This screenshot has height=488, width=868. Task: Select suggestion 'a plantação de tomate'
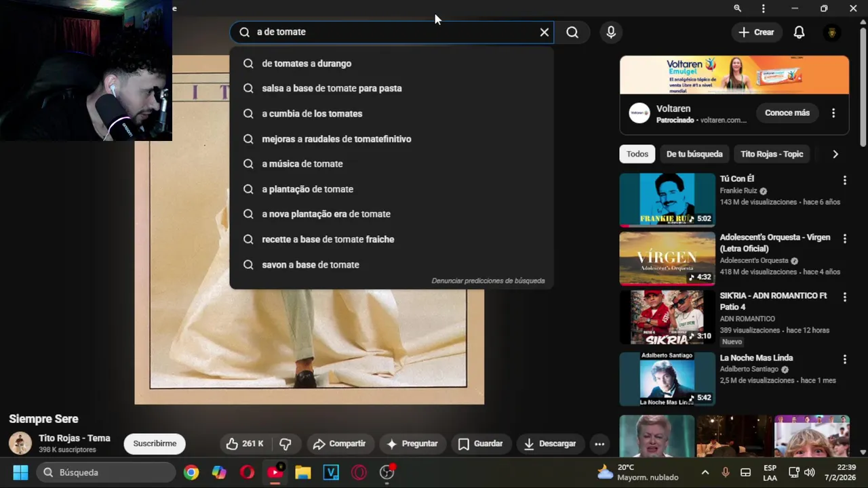[x=391, y=189]
